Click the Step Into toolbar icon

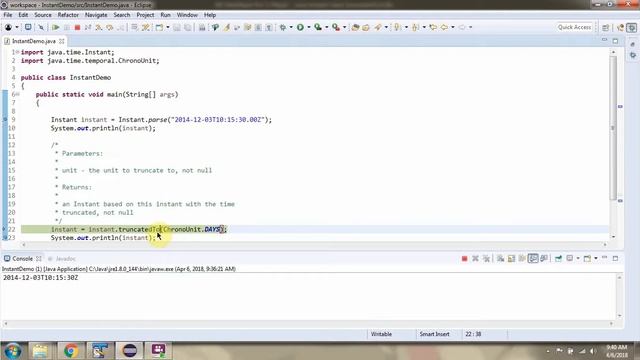99,27
